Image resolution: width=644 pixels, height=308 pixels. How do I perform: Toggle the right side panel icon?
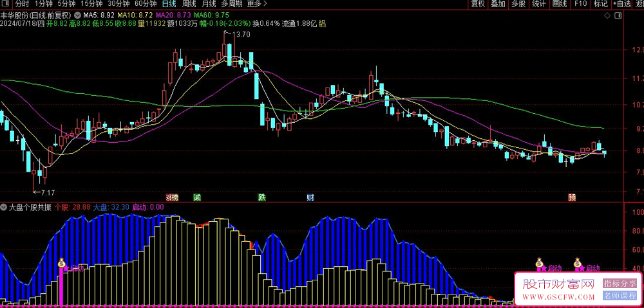(618, 15)
